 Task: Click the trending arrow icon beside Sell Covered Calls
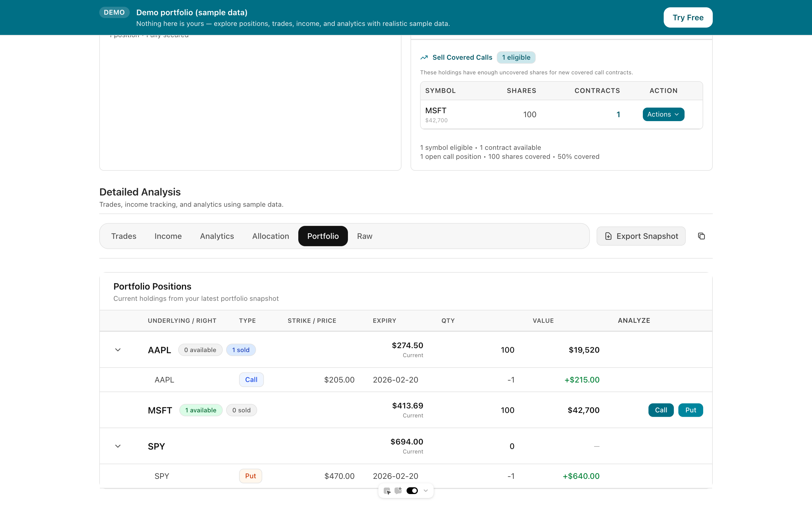424,57
